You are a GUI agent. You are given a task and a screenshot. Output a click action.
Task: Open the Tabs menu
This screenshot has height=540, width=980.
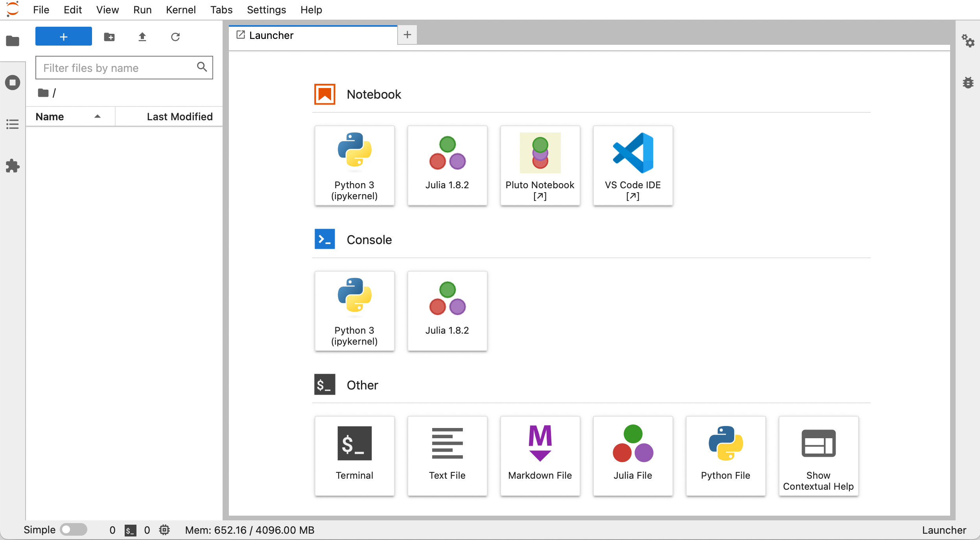(221, 10)
